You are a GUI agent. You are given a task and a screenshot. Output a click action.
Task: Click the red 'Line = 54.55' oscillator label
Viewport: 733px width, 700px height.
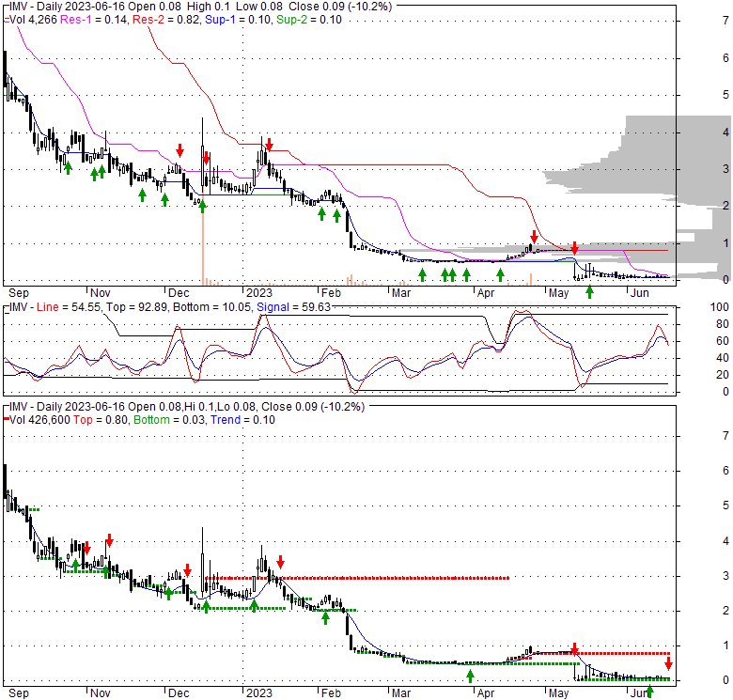pyautogui.click(x=70, y=307)
